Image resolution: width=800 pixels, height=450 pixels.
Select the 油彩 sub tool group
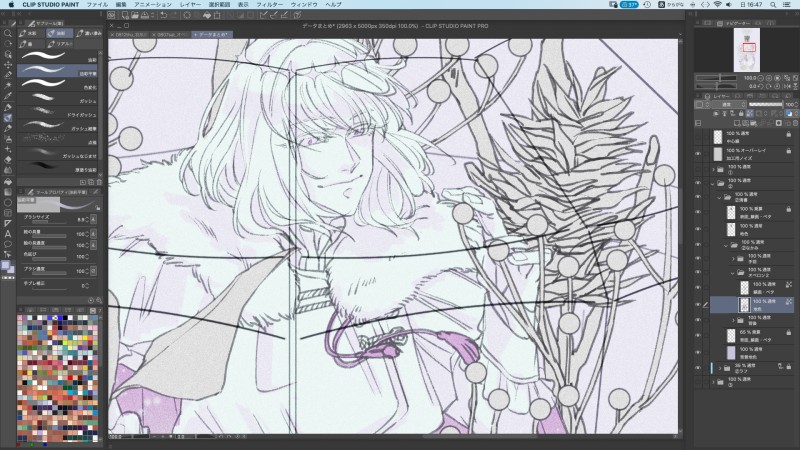click(60, 33)
